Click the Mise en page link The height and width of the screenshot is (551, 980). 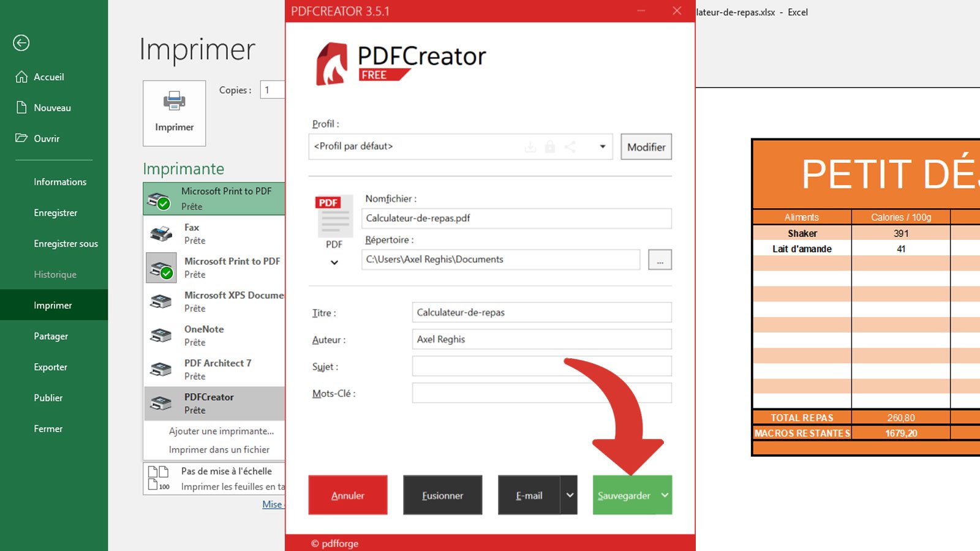(x=273, y=504)
